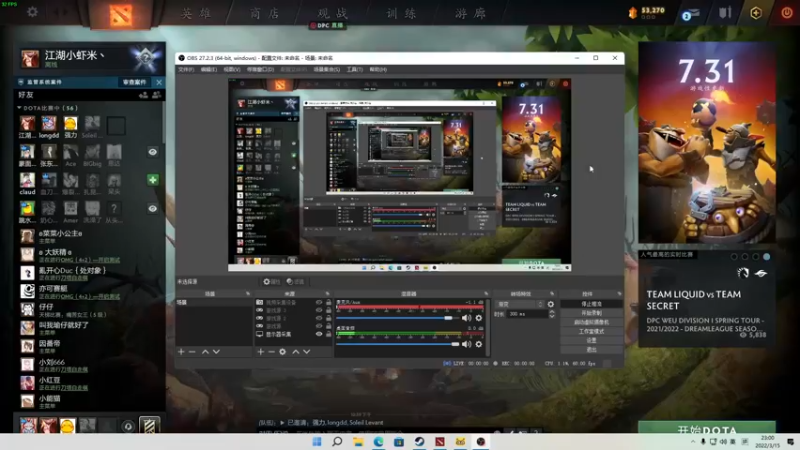
Task: Open 江湖小虾米 profile avatar
Action: (x=30, y=59)
